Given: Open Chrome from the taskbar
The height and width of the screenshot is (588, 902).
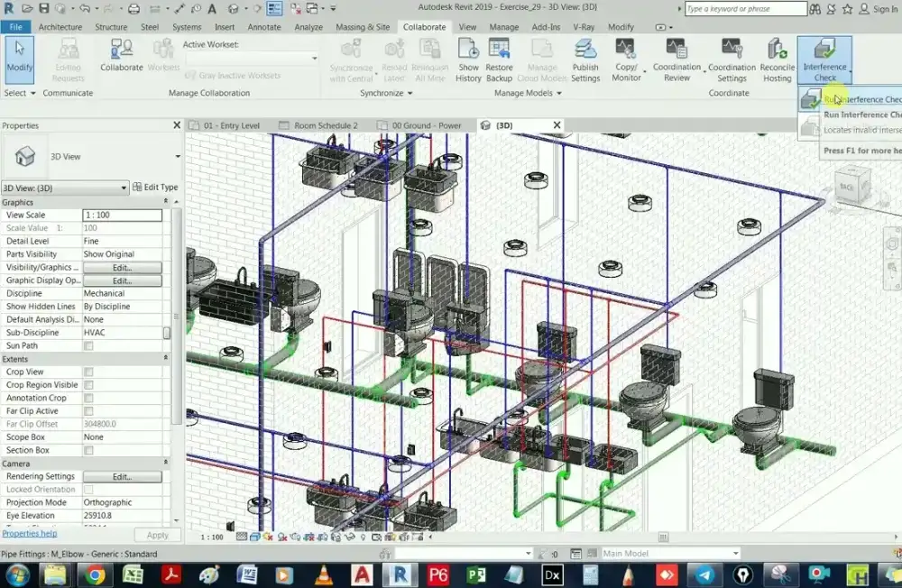Looking at the screenshot, I should pos(95,574).
